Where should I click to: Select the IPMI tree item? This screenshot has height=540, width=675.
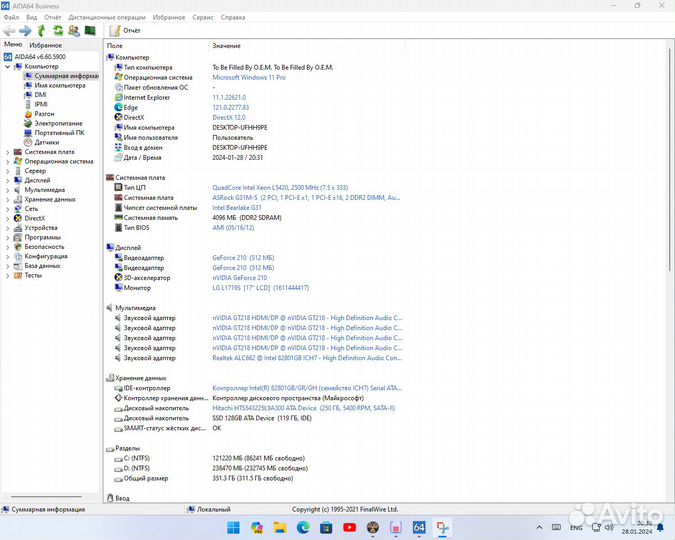coord(40,104)
